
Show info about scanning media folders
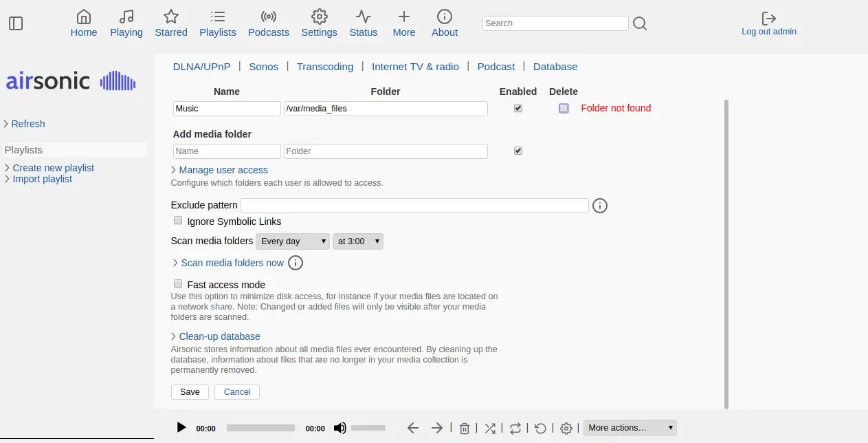296,263
